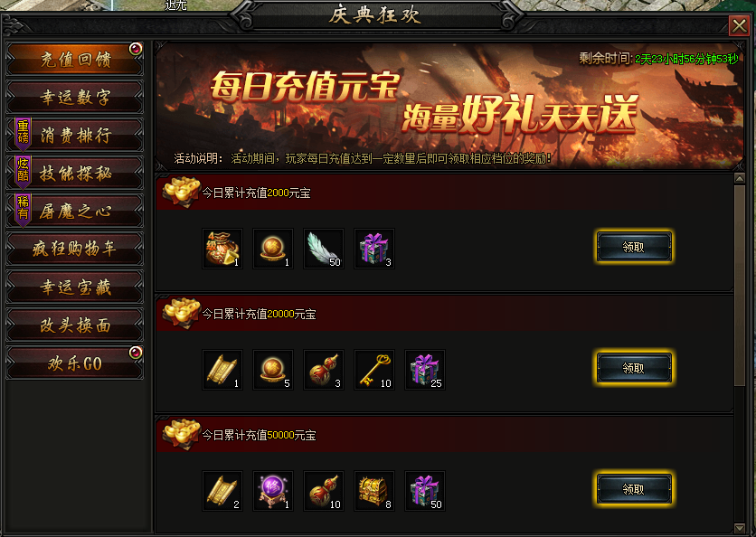The height and width of the screenshot is (537, 756).
Task: Click the golden treasure chest reward icon
Action: click(374, 491)
